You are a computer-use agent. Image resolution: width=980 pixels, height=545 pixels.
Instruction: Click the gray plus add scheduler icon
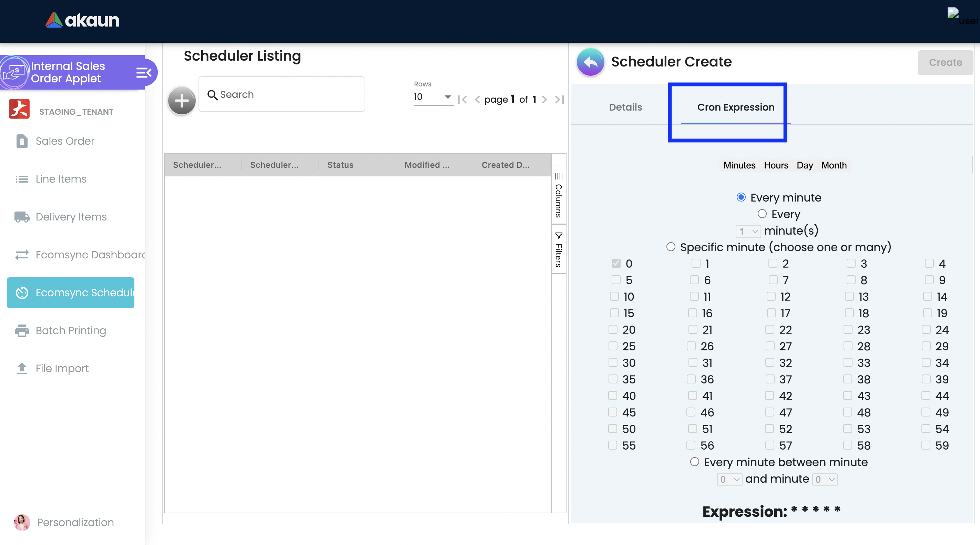coord(182,101)
